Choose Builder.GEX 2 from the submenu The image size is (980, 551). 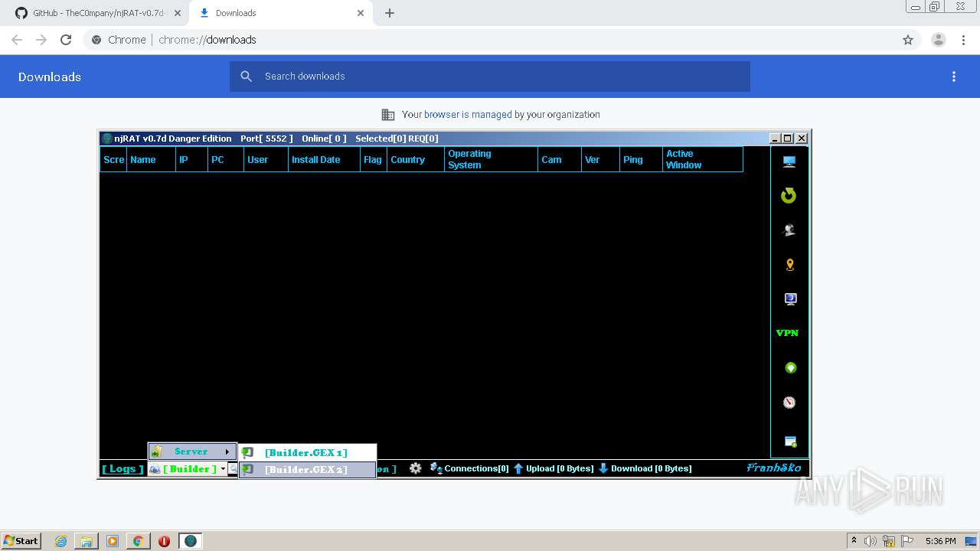click(x=307, y=469)
